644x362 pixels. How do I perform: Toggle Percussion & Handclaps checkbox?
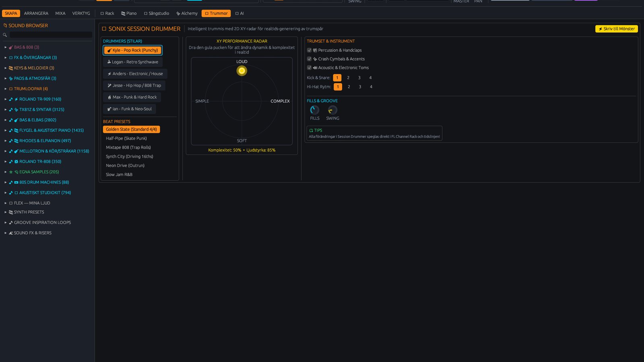coord(309,50)
